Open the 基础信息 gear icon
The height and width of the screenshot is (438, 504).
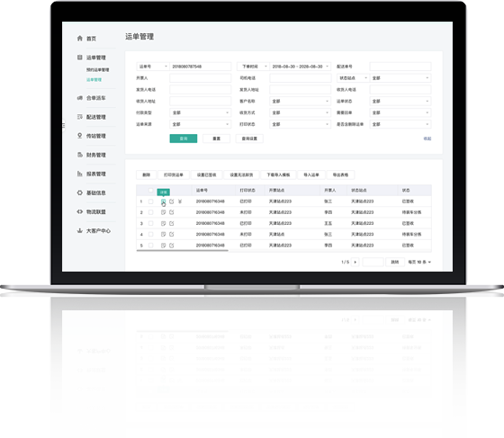coord(80,192)
